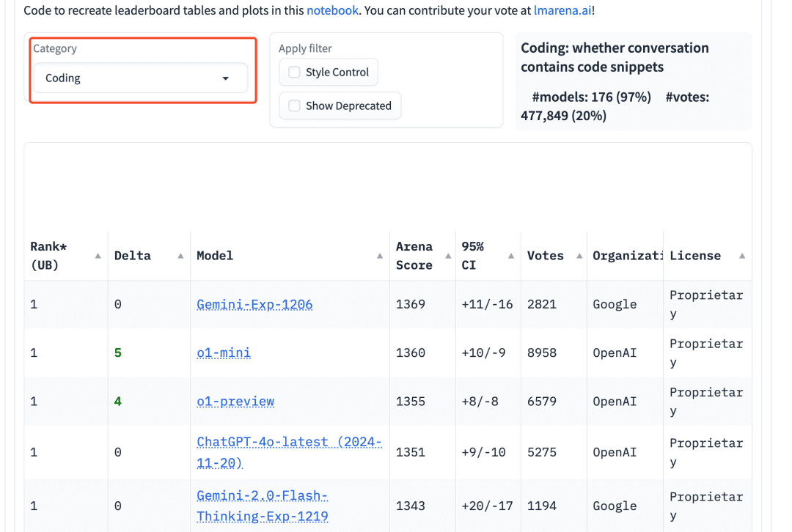Click the green Delta value 4
Viewport: 792px width, 532px height.
[x=117, y=402]
